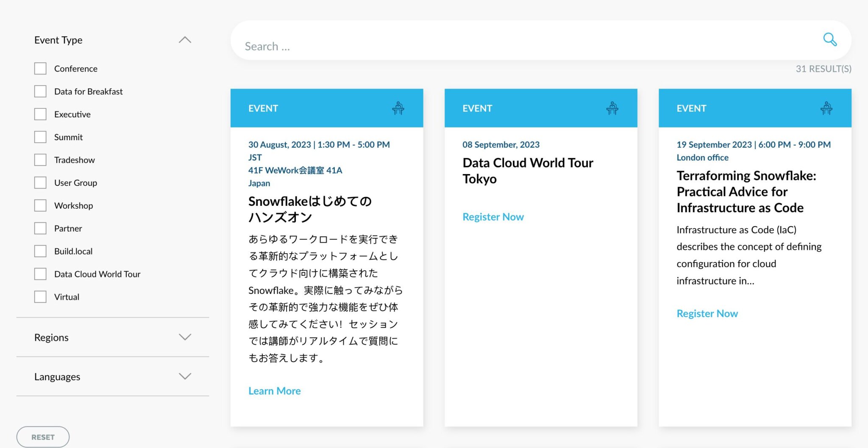Check the Build.local filter

pos(40,252)
